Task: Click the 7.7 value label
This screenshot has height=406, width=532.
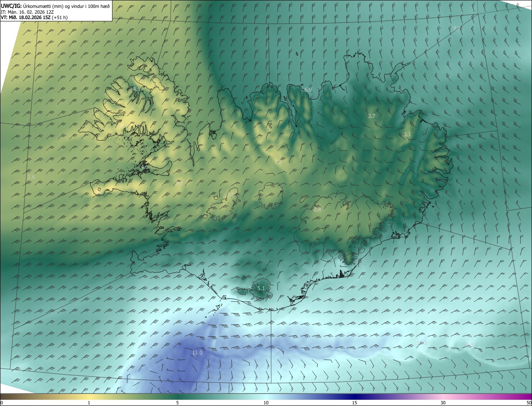Action: (457, 29)
